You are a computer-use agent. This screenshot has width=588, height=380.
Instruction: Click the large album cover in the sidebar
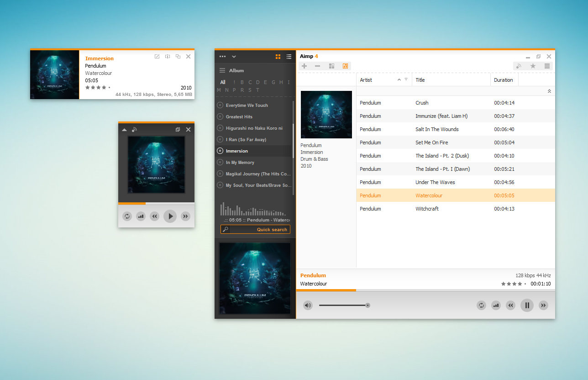[255, 278]
